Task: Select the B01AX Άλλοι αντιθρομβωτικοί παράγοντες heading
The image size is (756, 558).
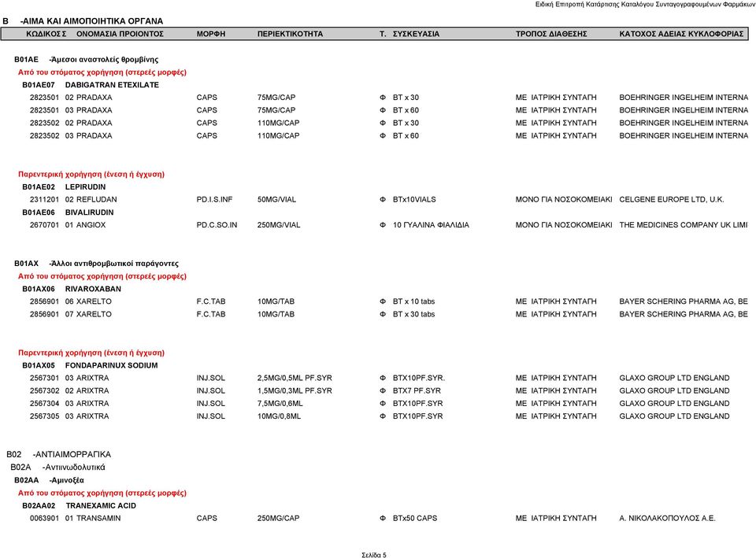Action: point(96,264)
